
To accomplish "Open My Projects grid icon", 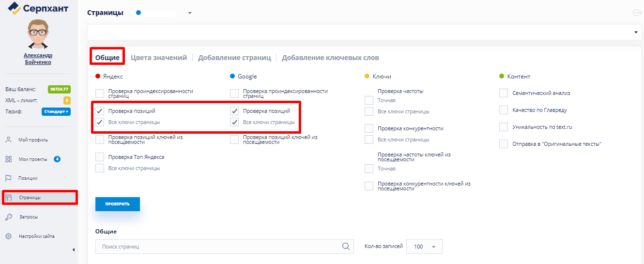I will 8,159.
